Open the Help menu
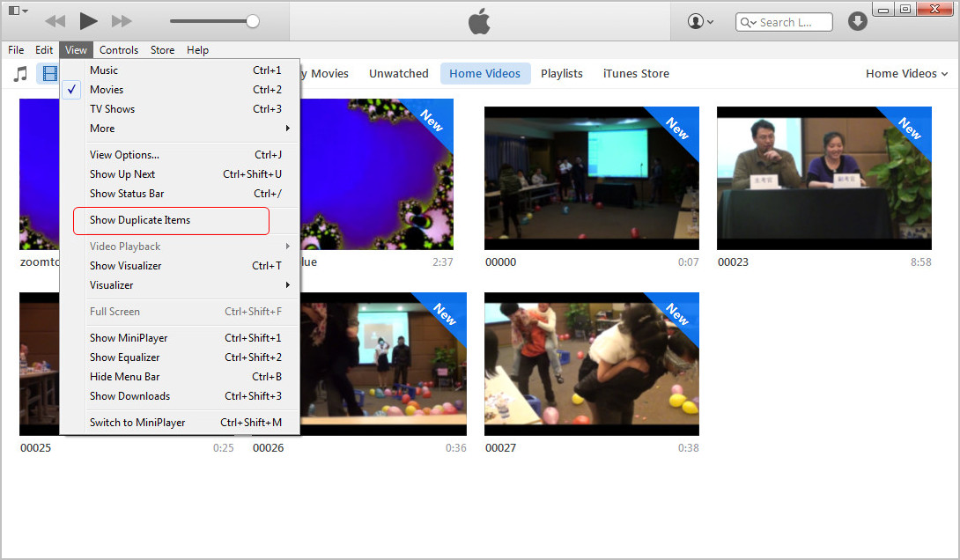This screenshot has height=560, width=960. (198, 50)
